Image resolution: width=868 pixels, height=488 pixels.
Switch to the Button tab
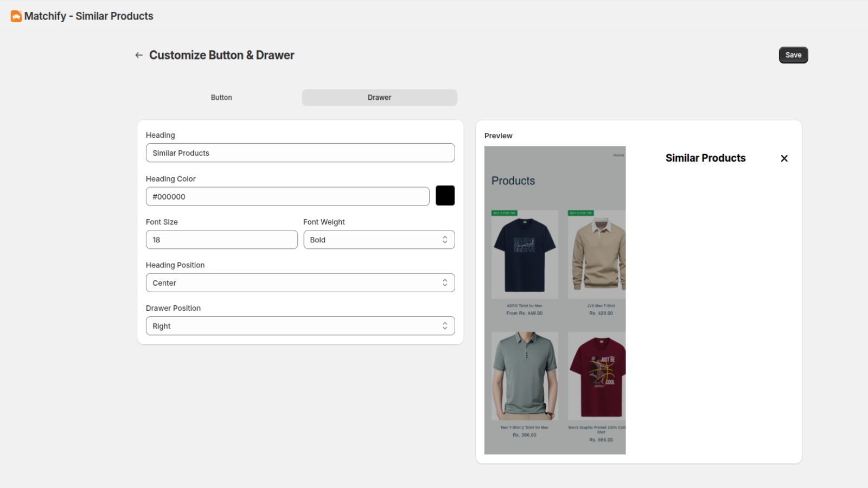pyautogui.click(x=221, y=97)
